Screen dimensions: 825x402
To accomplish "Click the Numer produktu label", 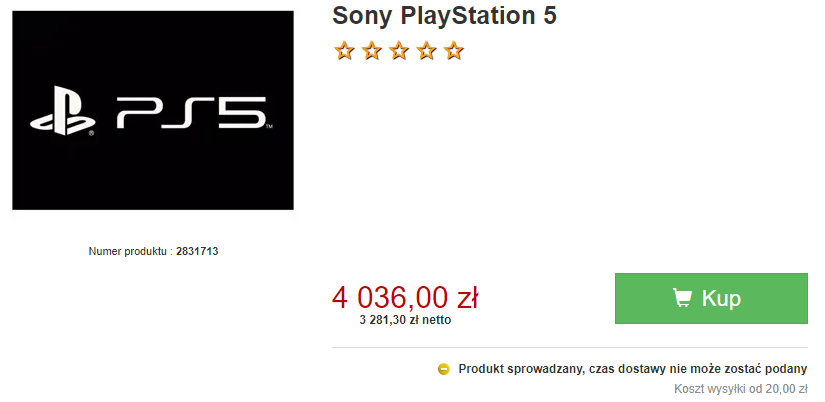I will pos(129,252).
